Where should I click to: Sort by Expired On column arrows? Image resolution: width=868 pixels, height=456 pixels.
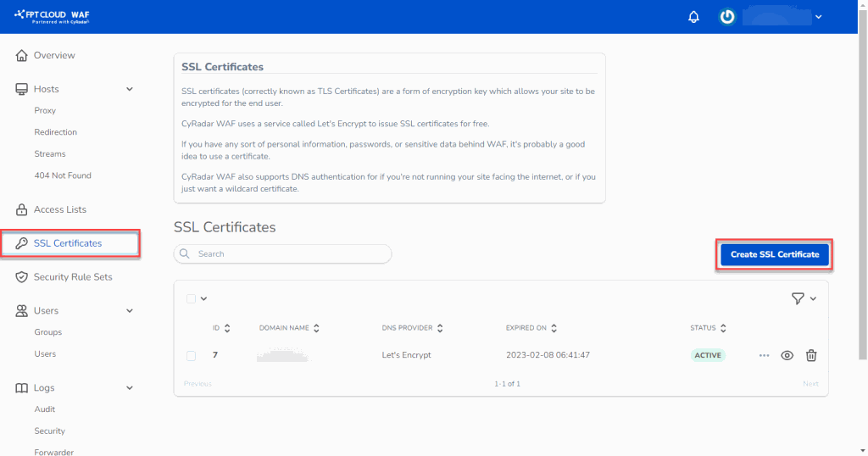[554, 328]
